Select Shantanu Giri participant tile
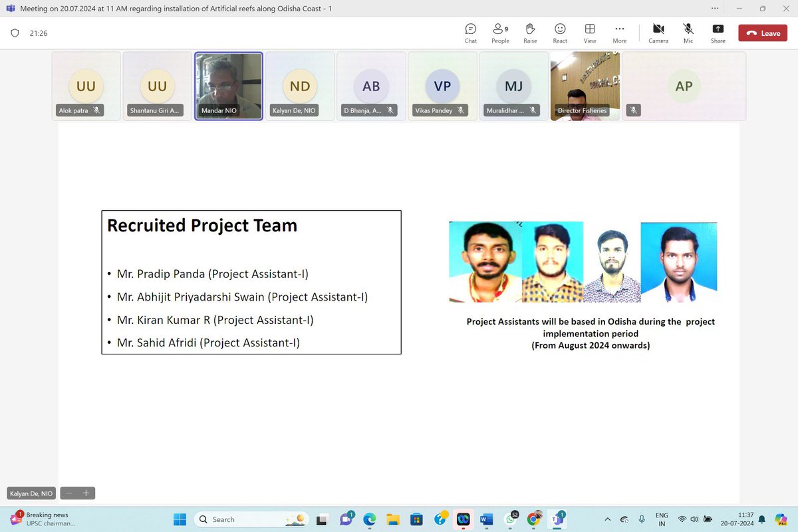 (157, 86)
